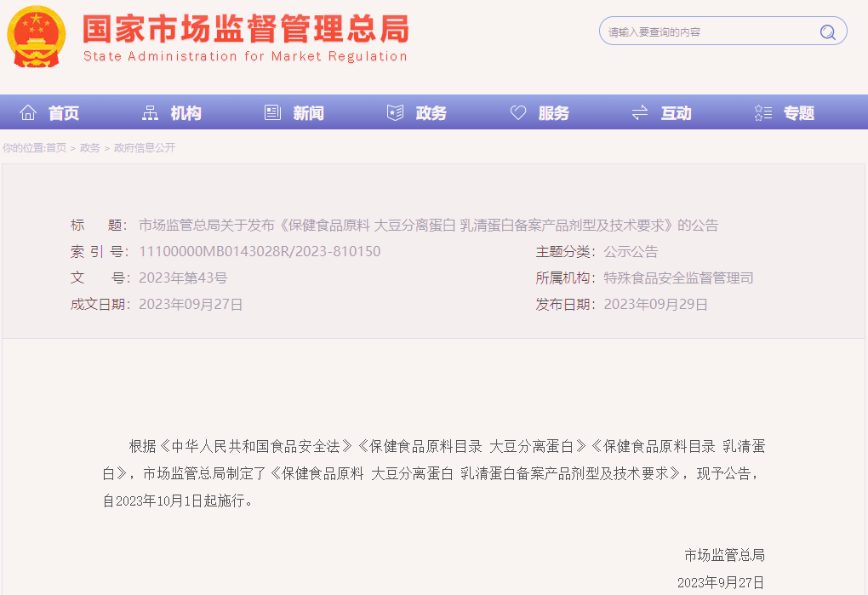This screenshot has width=868, height=595.
Task: Click the 政府信息公开 breadcrumb link
Action: tap(145, 148)
